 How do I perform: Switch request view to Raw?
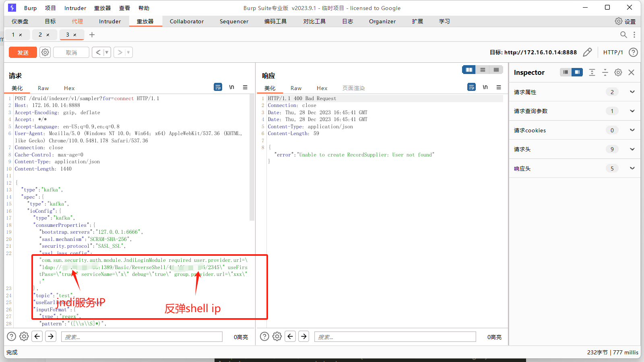tap(43, 88)
